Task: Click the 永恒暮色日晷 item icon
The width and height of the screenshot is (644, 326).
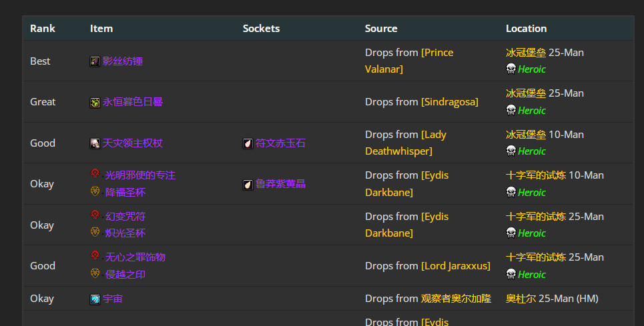Action: [95, 102]
